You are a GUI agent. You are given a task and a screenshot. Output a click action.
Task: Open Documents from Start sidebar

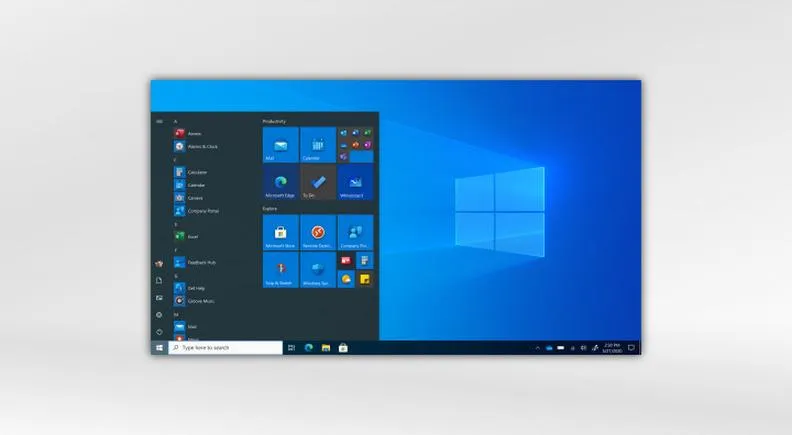[159, 280]
